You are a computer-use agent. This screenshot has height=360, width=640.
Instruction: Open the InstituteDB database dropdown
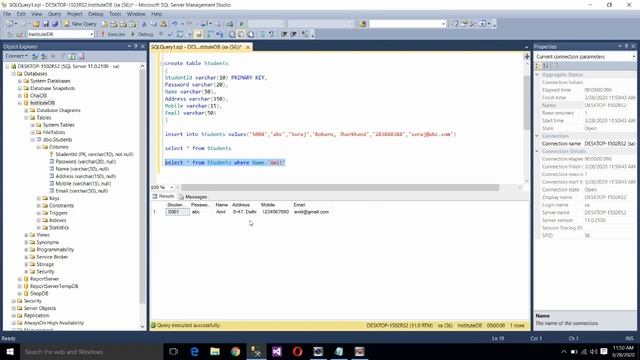coord(91,34)
